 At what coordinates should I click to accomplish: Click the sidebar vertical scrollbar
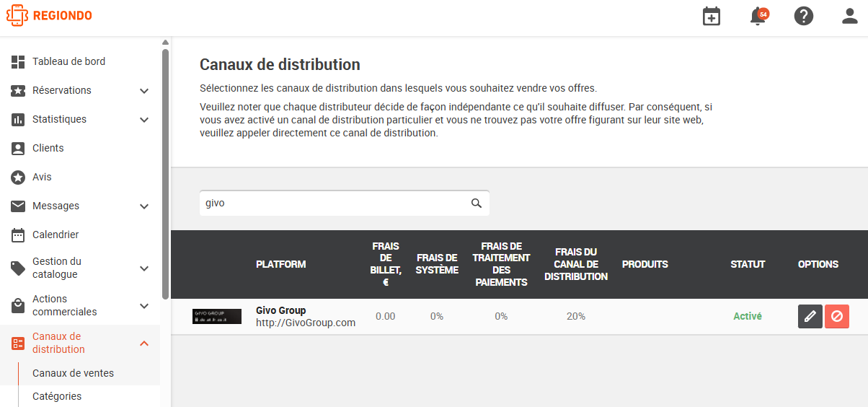point(165,173)
